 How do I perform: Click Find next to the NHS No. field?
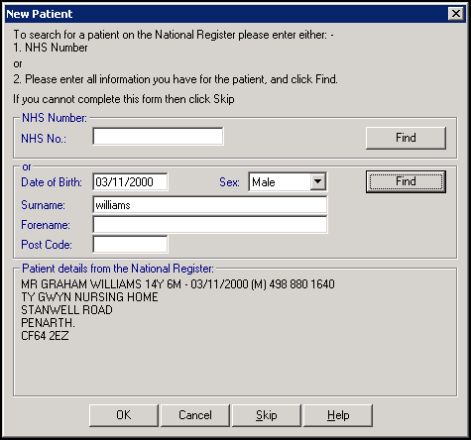pyautogui.click(x=406, y=138)
